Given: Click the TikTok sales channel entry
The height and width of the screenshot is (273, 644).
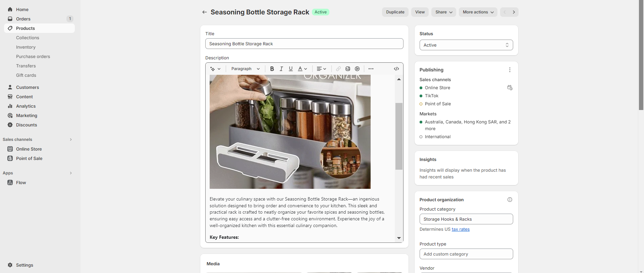Looking at the screenshot, I should 431,96.
